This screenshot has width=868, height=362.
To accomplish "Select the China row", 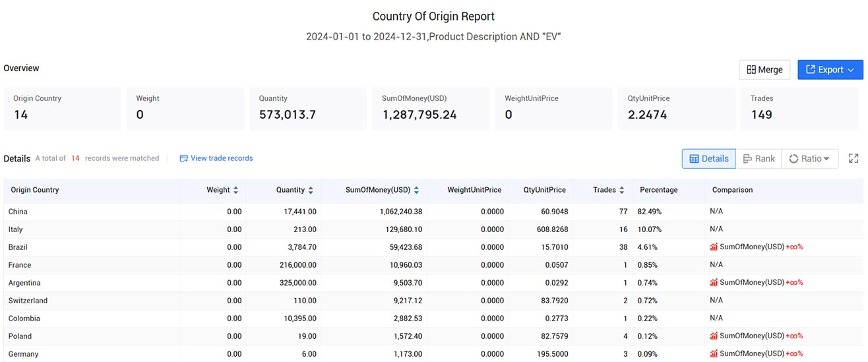I will tap(433, 212).
